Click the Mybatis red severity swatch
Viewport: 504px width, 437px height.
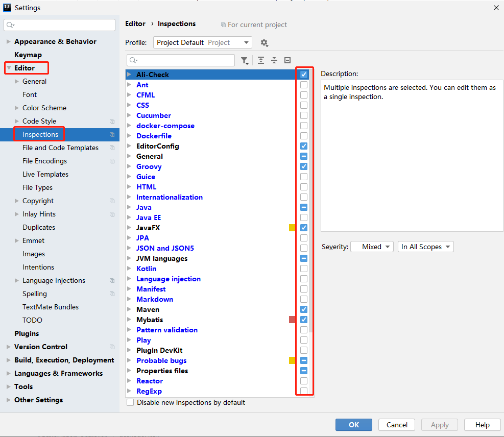tap(292, 320)
